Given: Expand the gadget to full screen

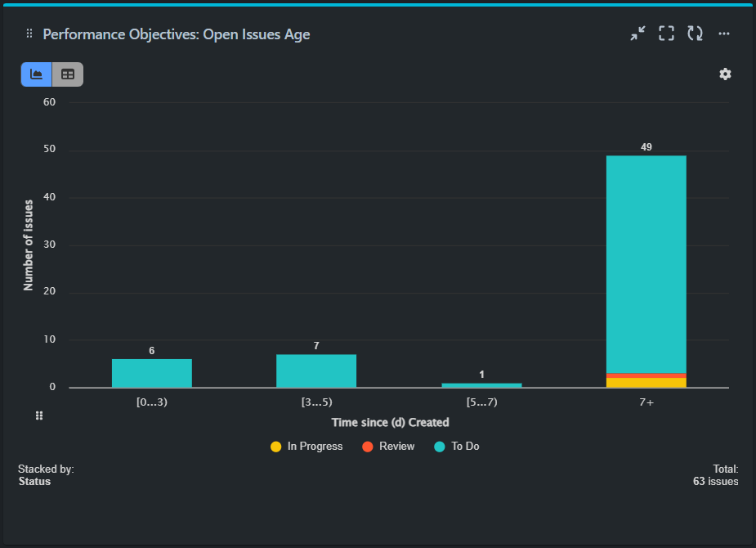Looking at the screenshot, I should 666,33.
